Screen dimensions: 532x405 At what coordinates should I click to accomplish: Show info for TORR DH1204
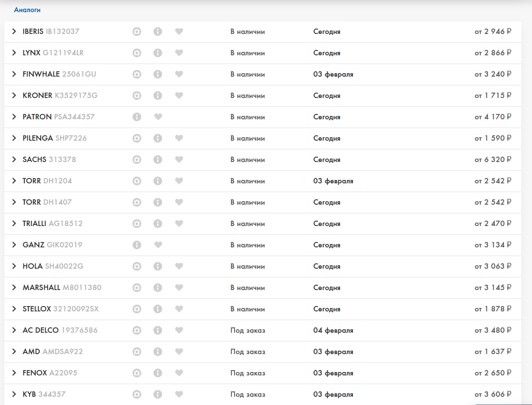[x=158, y=181]
